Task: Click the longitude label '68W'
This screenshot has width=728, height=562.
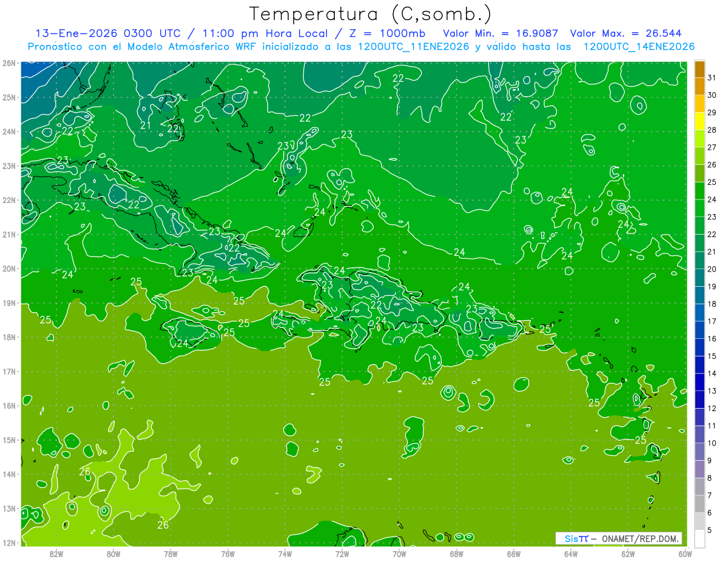Action: pos(457,554)
